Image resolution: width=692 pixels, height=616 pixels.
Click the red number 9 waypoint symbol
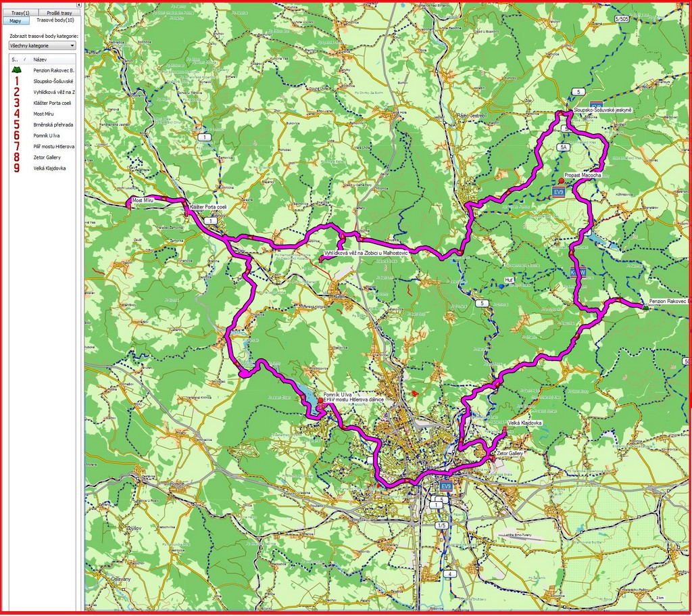16,168
